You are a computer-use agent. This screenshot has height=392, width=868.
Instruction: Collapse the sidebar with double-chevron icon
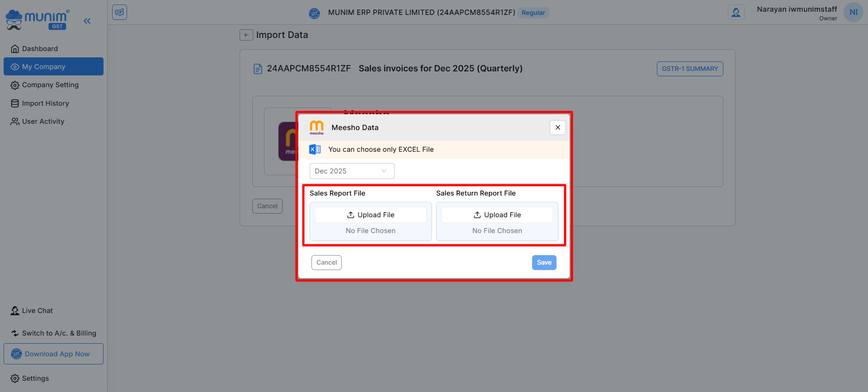(87, 21)
